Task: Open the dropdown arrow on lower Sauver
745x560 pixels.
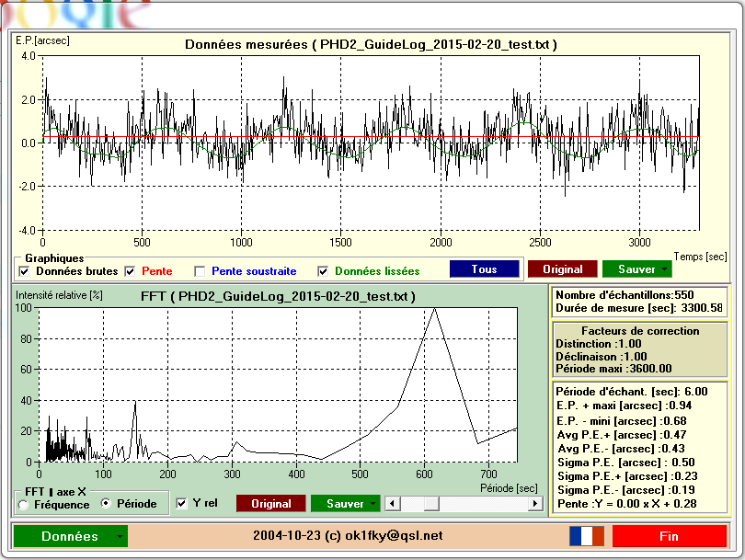Action: [373, 504]
